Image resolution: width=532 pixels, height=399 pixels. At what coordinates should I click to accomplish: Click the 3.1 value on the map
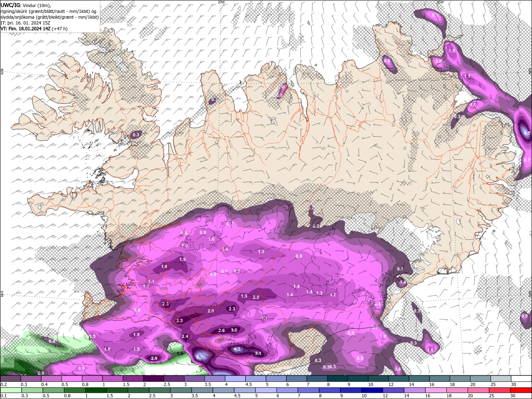pos(258,354)
